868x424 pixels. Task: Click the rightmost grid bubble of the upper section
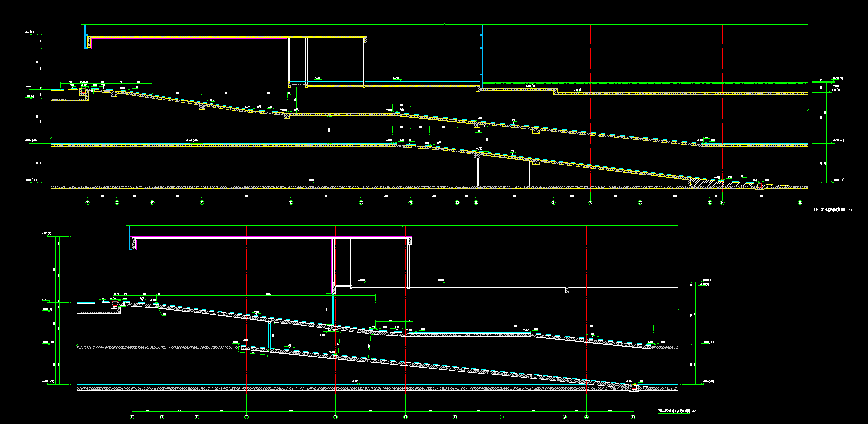pos(800,203)
